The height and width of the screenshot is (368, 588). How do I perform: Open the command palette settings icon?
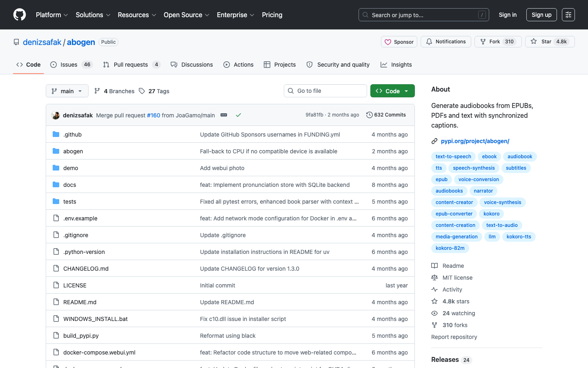coord(568,15)
